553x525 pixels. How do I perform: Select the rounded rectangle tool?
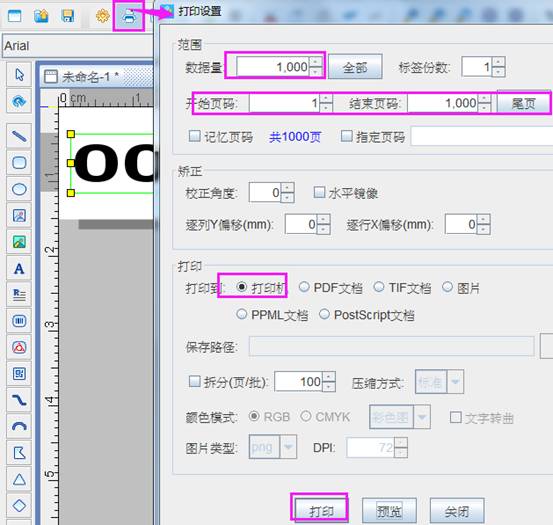pyautogui.click(x=19, y=163)
